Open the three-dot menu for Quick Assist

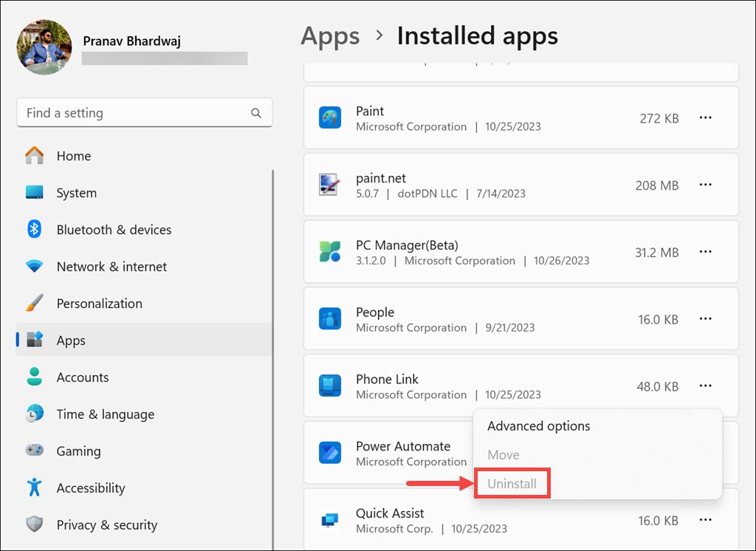tap(705, 520)
